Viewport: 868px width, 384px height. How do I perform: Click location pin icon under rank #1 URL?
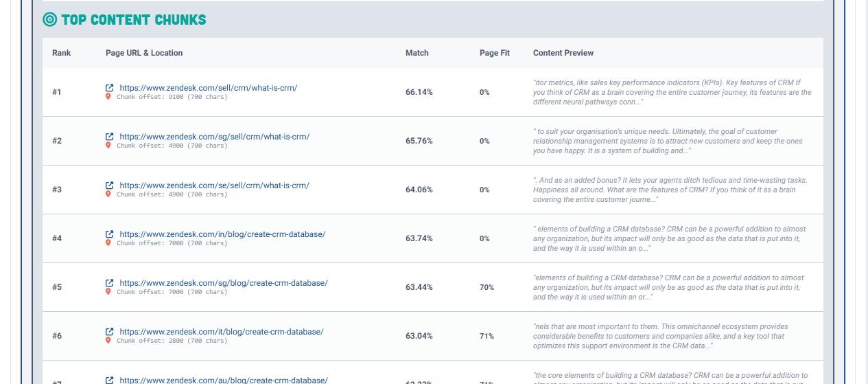click(108, 97)
